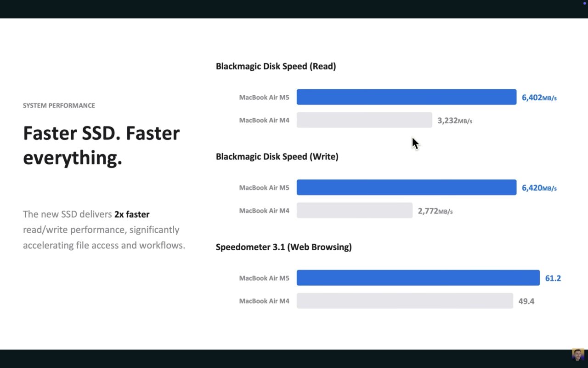Select the "Speedometer 3.1 (Web Browsing)" heading
Image resolution: width=588 pixels, height=368 pixels.
(x=283, y=247)
